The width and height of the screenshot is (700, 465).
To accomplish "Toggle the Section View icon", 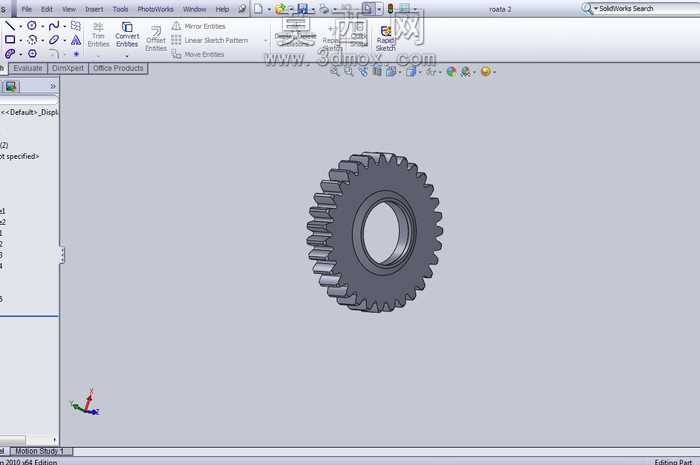I will coord(377,71).
